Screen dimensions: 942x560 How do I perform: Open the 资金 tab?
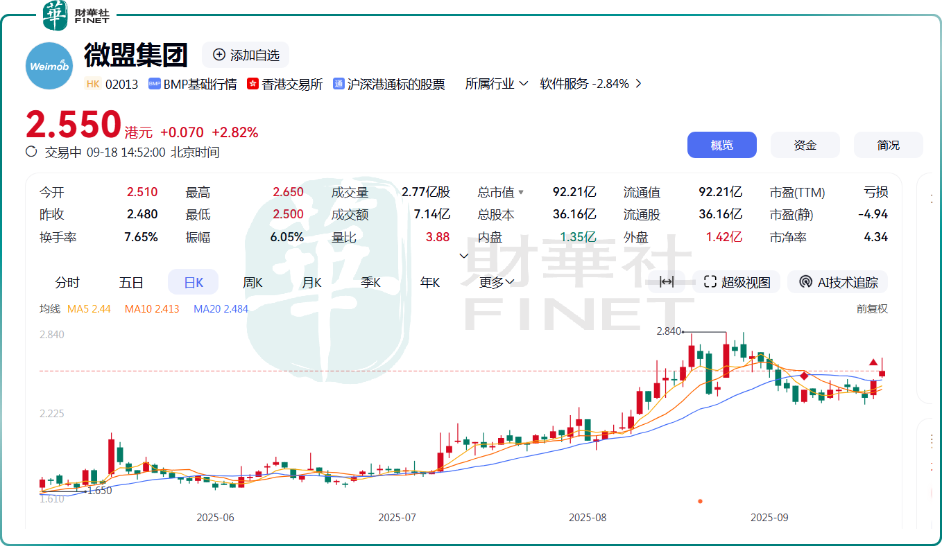[805, 145]
